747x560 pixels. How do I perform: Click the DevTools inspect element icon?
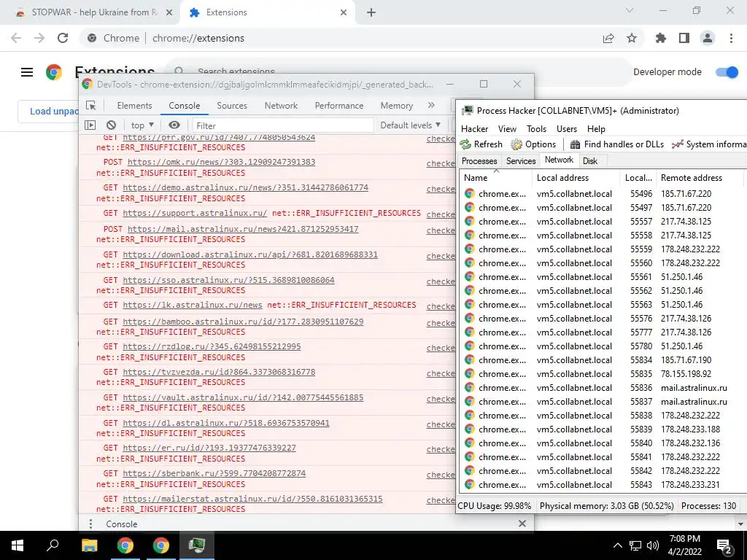pyautogui.click(x=91, y=106)
